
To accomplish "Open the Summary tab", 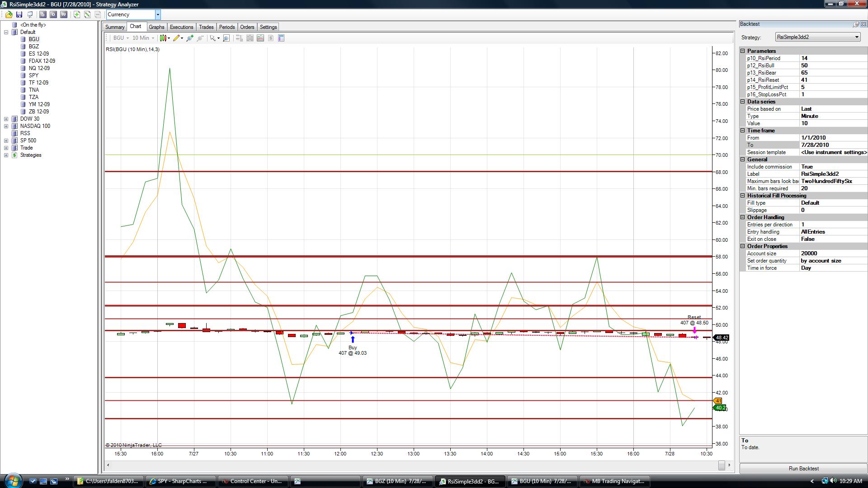I will point(115,27).
